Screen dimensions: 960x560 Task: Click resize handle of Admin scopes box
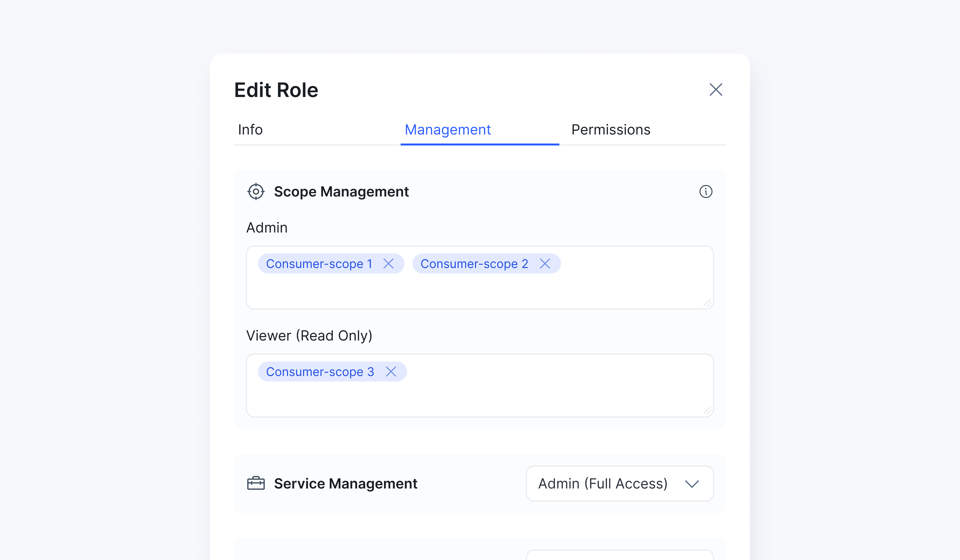pyautogui.click(x=707, y=303)
